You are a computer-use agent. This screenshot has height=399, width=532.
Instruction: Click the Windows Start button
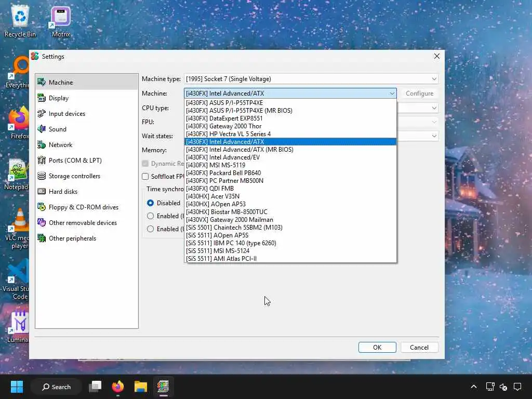coord(17,387)
